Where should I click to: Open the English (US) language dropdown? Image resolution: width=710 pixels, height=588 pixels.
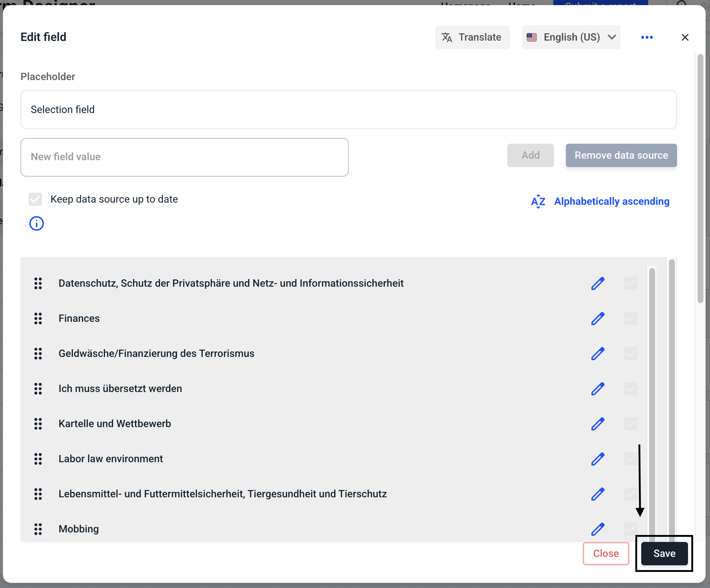[571, 37]
